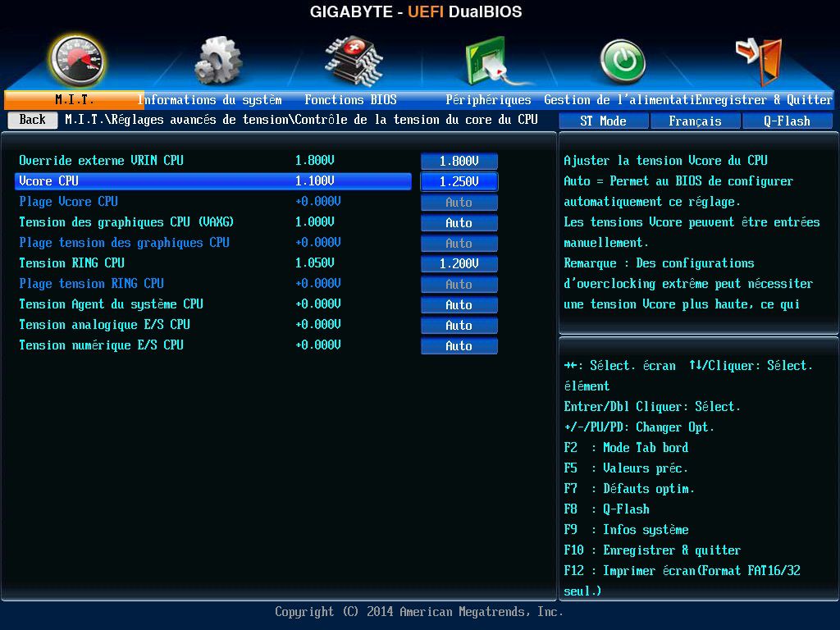840x630 pixels.
Task: Click the 1.100V Vcore current value
Action: coord(315,181)
